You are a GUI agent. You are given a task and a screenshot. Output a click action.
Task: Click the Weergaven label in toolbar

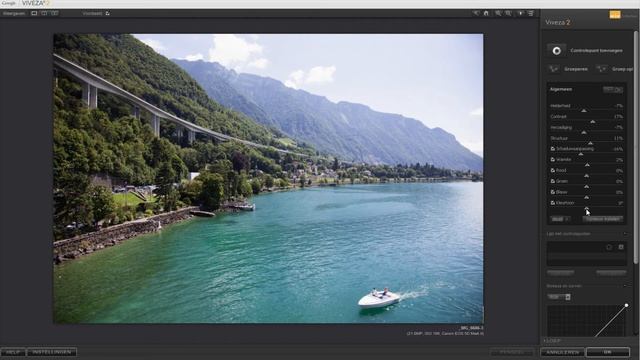(x=13, y=13)
